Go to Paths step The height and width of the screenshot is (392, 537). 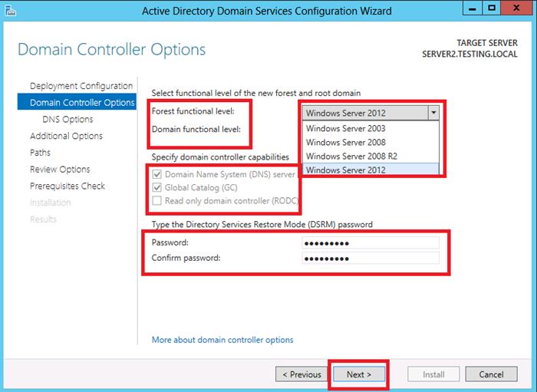40,153
